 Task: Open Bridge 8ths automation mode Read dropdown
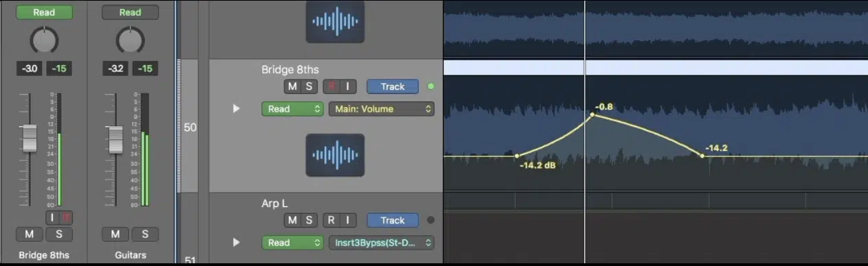click(293, 108)
